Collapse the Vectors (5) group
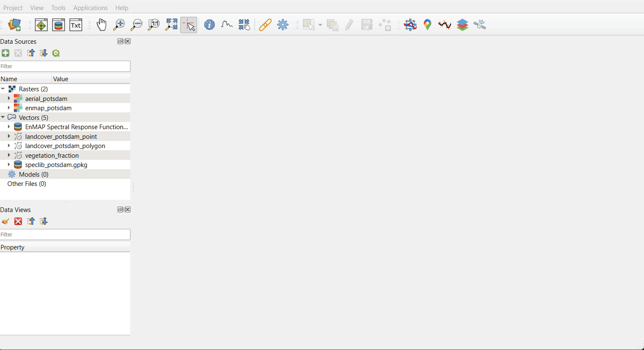 [x=3, y=117]
